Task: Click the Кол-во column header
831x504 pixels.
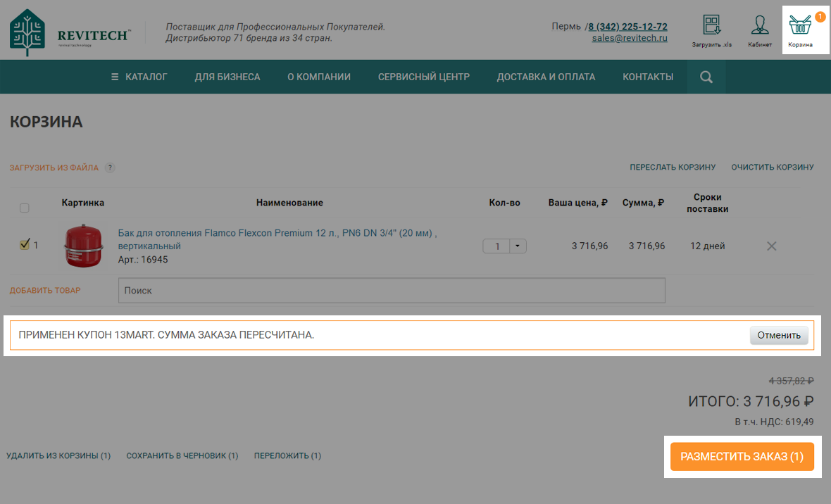Action: (504, 203)
